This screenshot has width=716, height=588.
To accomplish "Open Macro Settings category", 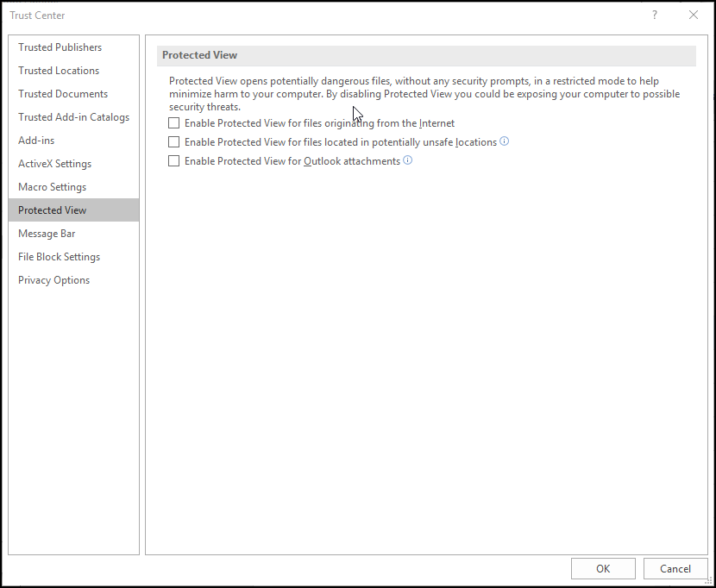I will (x=52, y=187).
